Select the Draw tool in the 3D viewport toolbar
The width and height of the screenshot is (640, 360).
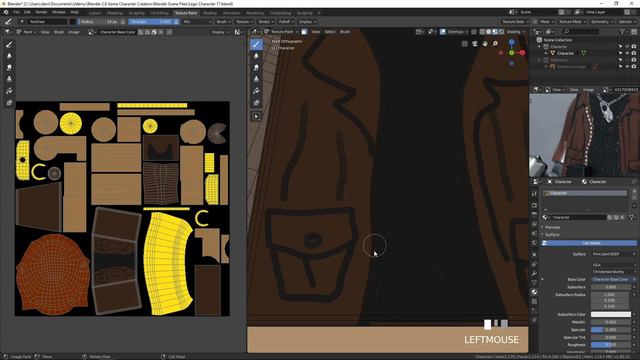(x=256, y=44)
